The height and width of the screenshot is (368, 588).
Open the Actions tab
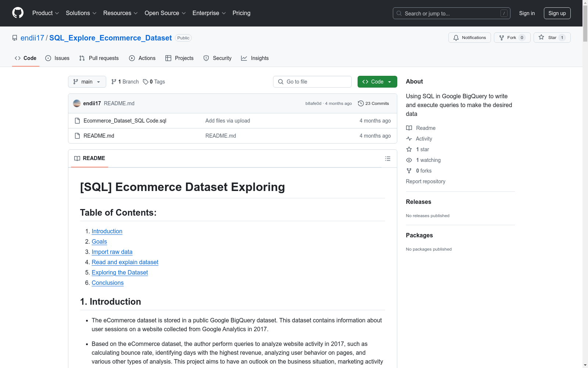click(x=142, y=58)
